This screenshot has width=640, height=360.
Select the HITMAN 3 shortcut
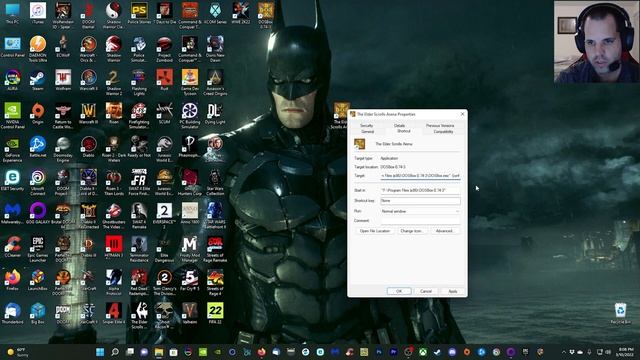pos(114,247)
